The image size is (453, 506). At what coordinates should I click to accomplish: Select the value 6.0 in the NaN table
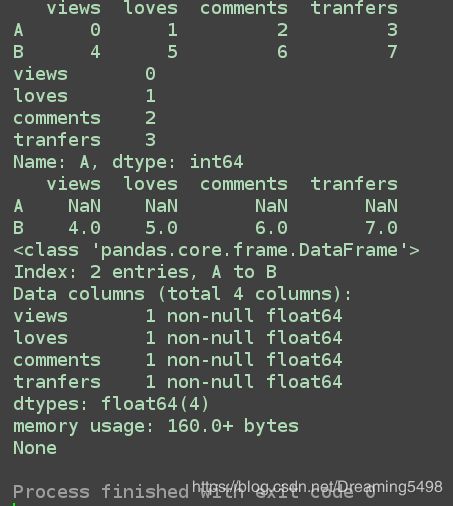tap(271, 228)
